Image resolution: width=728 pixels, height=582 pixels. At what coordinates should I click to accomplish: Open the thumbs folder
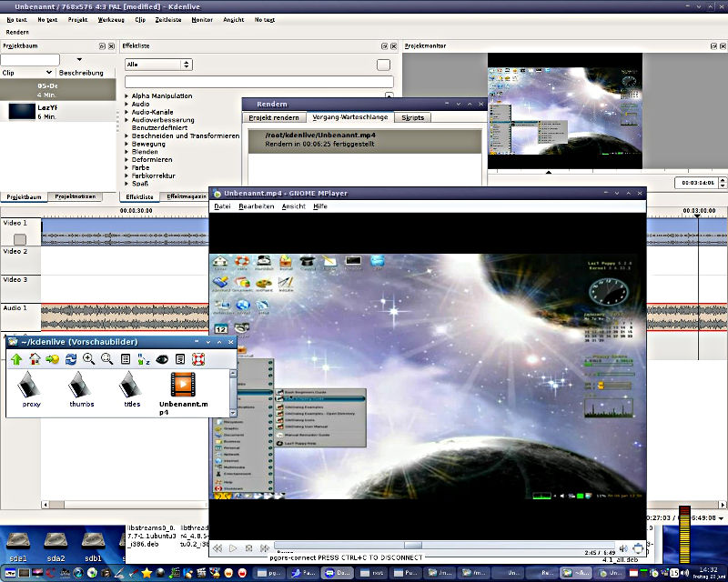pyautogui.click(x=81, y=388)
